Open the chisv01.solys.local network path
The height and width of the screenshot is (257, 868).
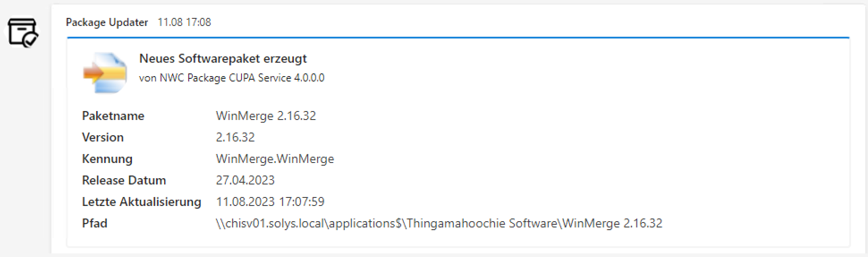click(x=439, y=223)
